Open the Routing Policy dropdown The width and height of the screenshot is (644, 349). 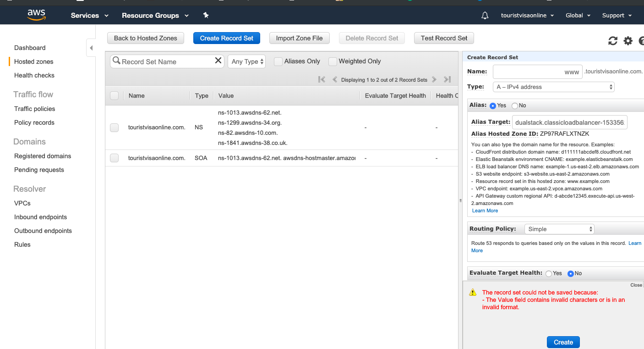click(x=559, y=229)
